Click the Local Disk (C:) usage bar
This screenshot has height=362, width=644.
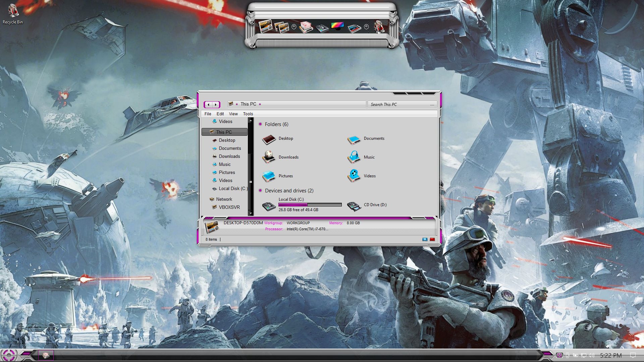[310, 204]
